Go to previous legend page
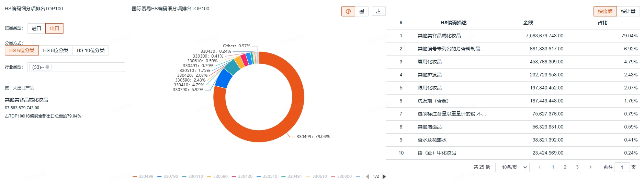644x185 pixels. pos(368,176)
